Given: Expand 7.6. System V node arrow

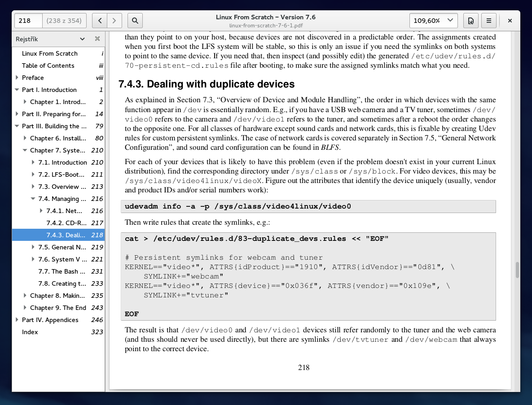Looking at the screenshot, I should [x=33, y=259].
